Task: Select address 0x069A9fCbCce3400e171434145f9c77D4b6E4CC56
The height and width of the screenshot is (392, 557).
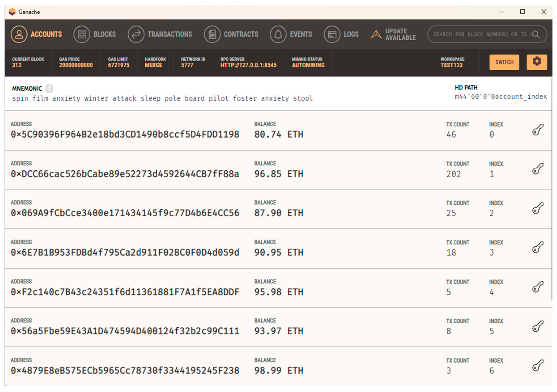Action: (x=125, y=213)
